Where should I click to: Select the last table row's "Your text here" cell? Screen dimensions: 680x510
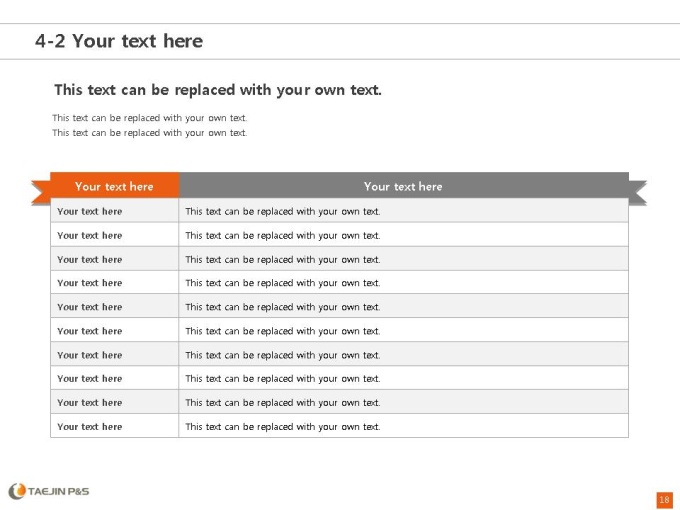tap(114, 426)
